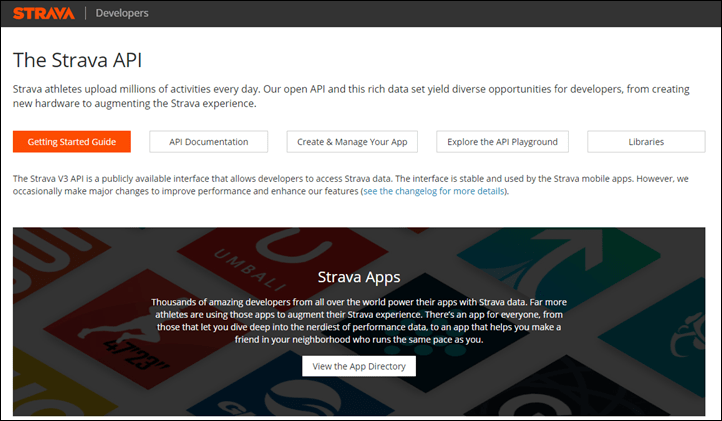Viewport: 722px width, 421px height.
Task: Open Create & Manage Your App
Action: pos(352,142)
